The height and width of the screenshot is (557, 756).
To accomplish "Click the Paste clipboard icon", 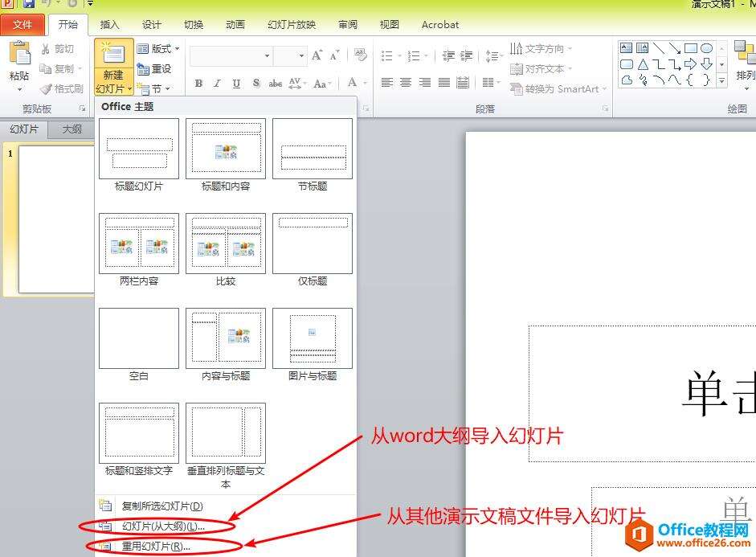I will click(x=19, y=54).
